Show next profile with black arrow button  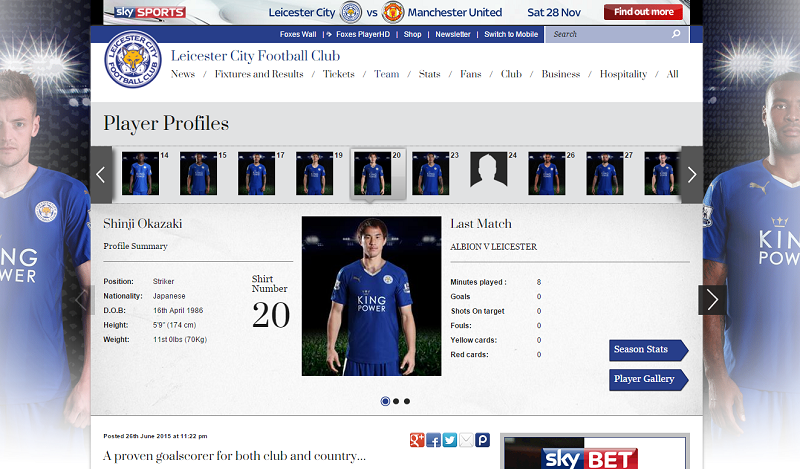pos(712,300)
